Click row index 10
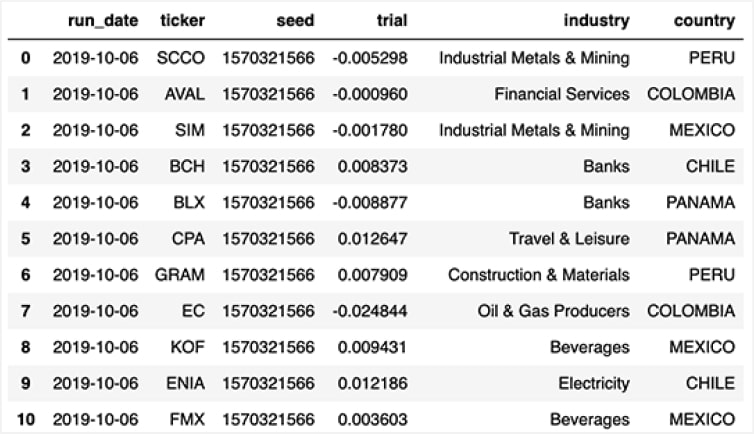 26,418
